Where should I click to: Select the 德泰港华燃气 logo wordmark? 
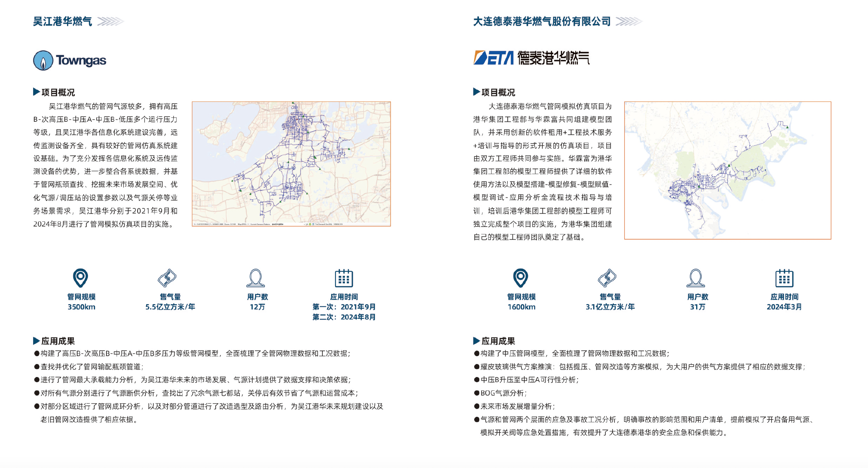(x=553, y=58)
